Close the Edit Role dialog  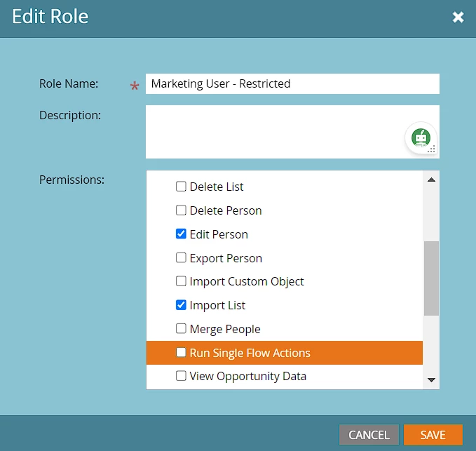(458, 17)
